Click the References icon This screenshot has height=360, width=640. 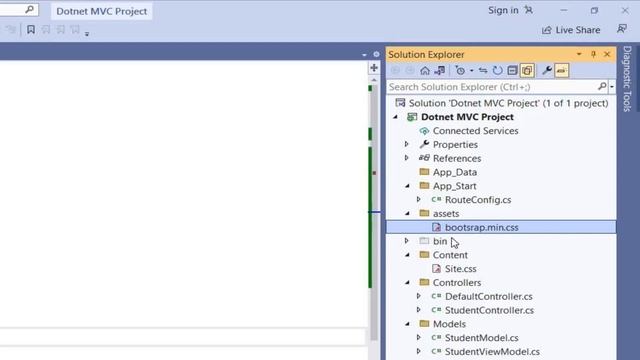tap(424, 158)
